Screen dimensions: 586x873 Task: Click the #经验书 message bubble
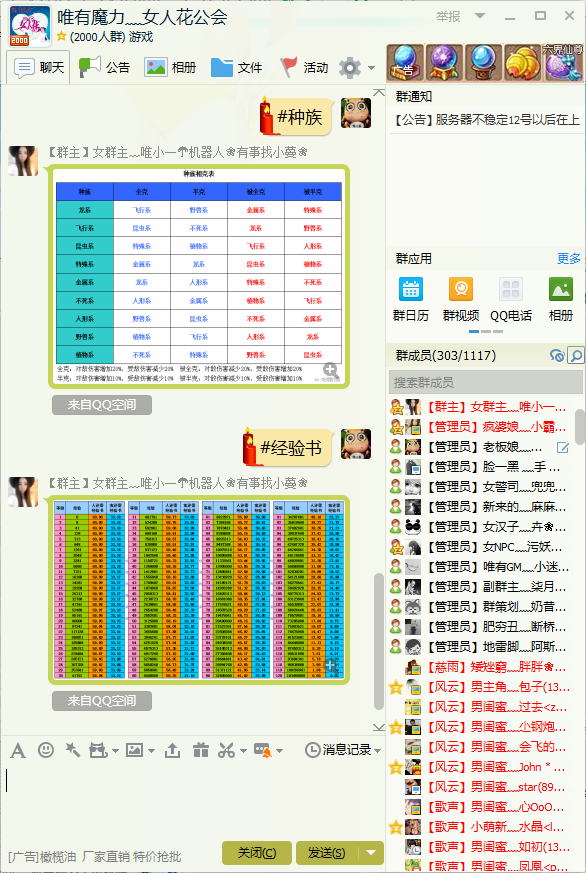click(287, 447)
